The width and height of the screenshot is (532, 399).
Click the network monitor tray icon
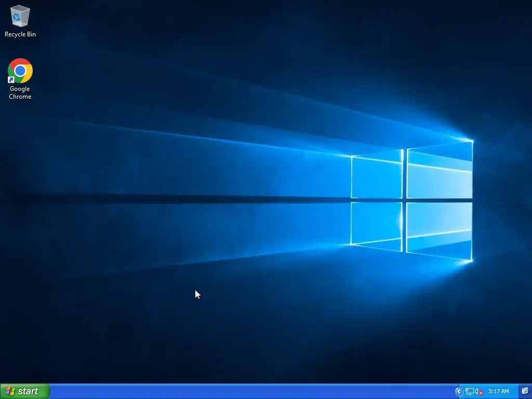point(470,392)
